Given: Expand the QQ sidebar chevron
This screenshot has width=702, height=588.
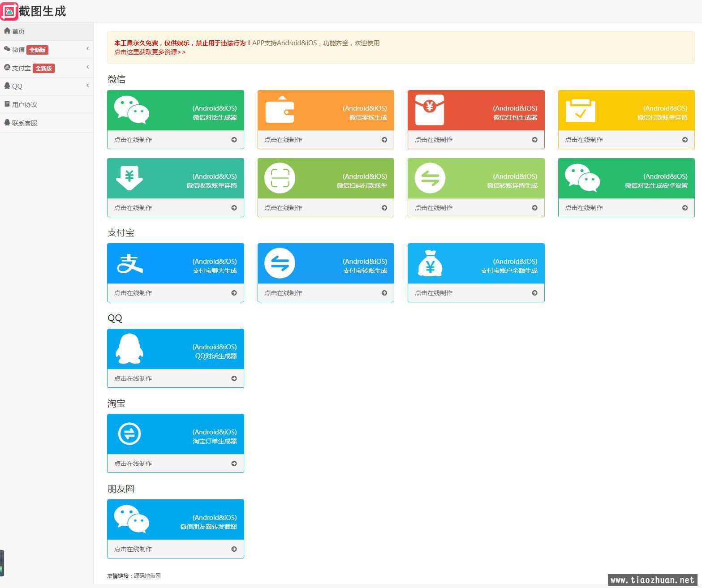Looking at the screenshot, I should [87, 86].
